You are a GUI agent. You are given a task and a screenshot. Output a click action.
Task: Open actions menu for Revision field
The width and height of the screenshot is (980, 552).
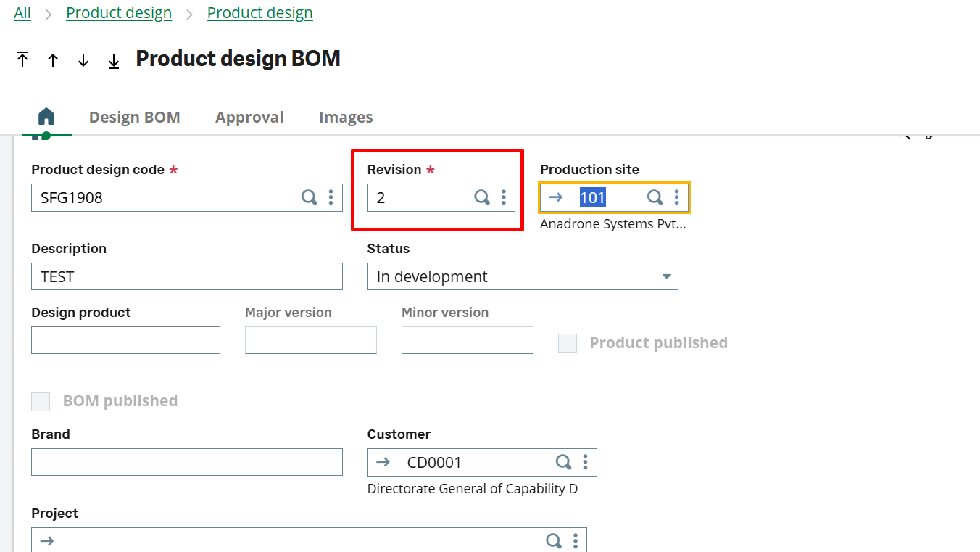coord(504,197)
